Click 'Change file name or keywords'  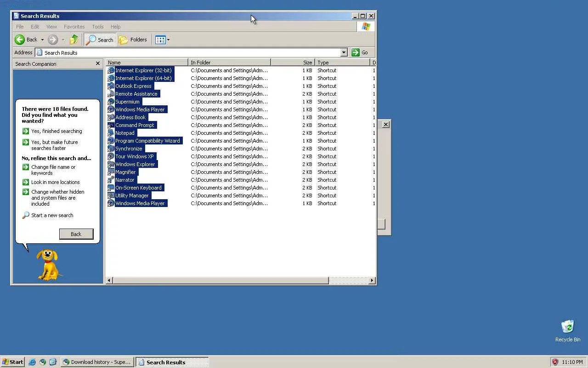pos(49,170)
